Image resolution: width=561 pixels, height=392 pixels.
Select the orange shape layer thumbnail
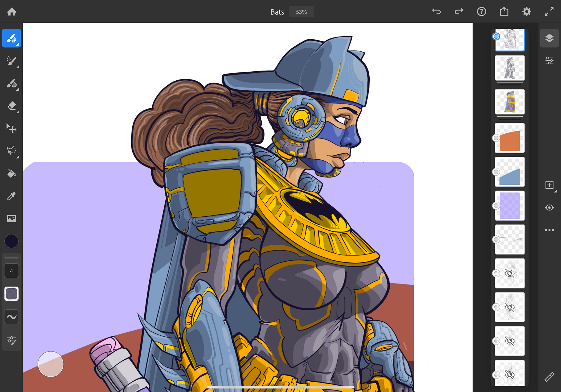point(510,138)
